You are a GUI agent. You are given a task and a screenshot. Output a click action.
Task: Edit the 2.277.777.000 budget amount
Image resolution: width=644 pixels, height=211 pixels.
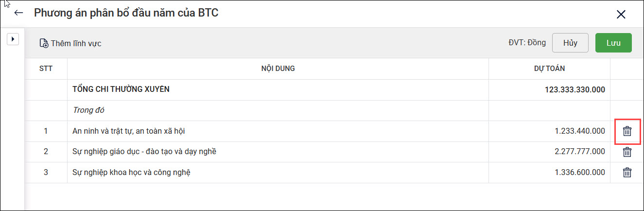click(579, 152)
